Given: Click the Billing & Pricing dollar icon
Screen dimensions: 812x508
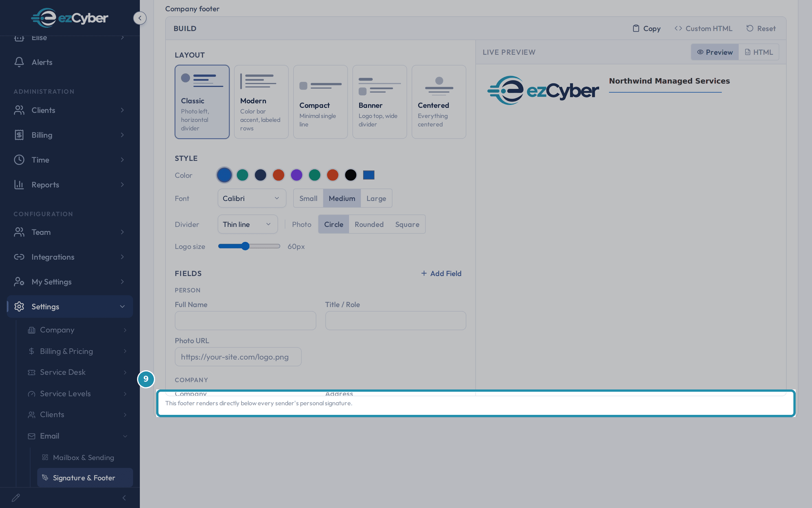Looking at the screenshot, I should (x=32, y=351).
